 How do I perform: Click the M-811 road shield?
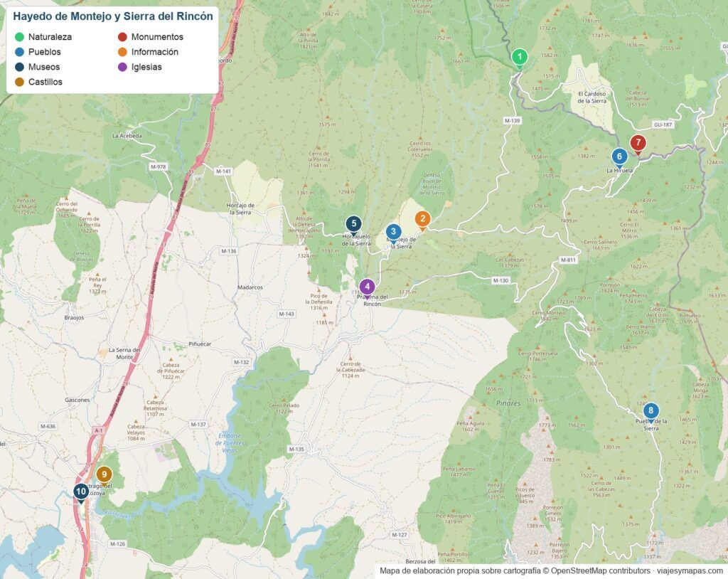568,260
